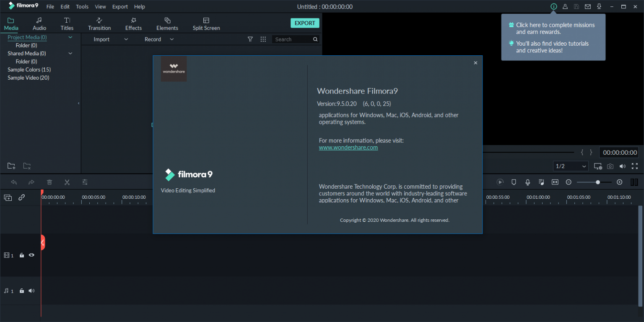Click the save project icon in title bar
The image size is (644, 322).
point(576,6)
